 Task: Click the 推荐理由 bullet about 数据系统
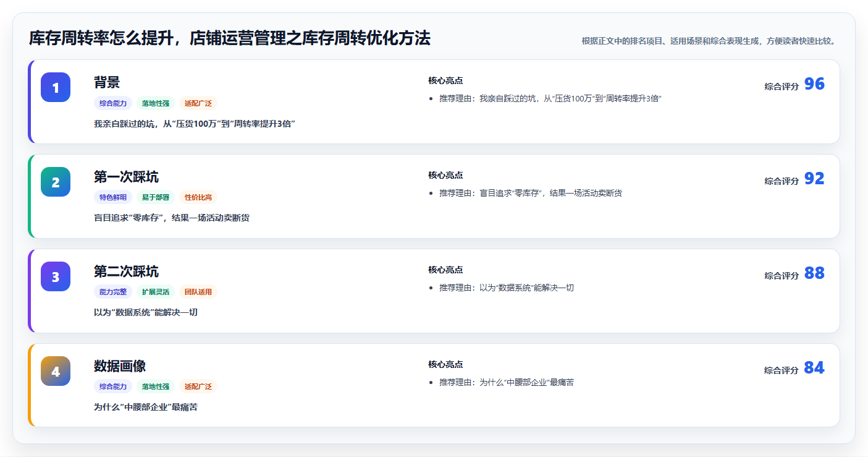507,288
